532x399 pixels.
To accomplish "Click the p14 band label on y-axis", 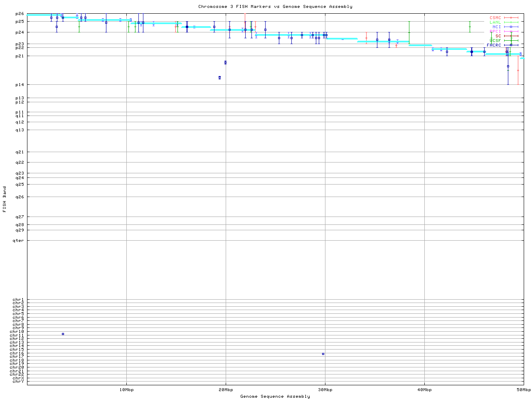I will [20, 85].
